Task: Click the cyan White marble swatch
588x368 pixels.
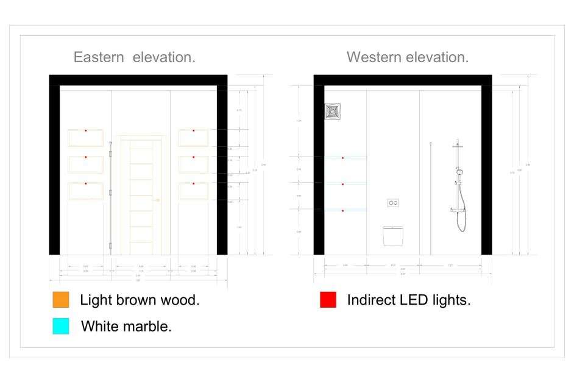Action: pyautogui.click(x=60, y=327)
